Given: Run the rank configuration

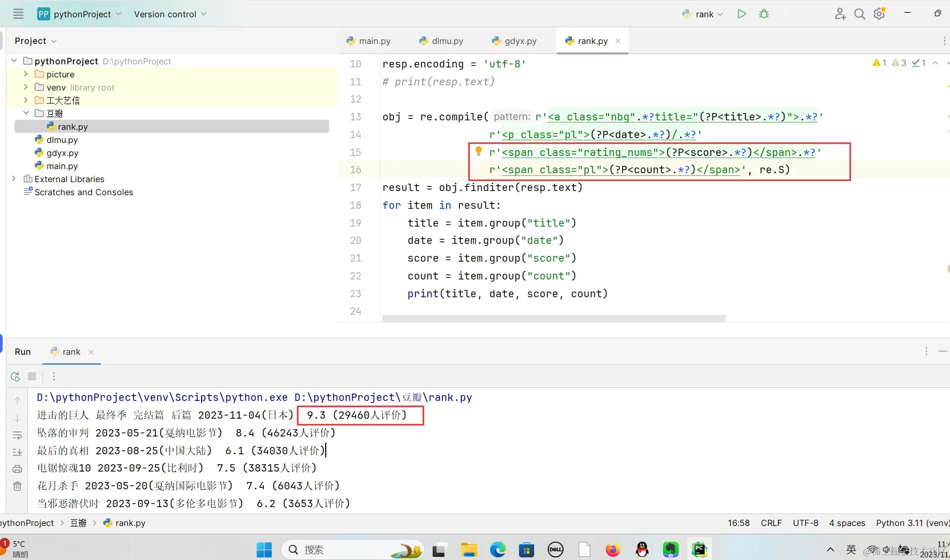Looking at the screenshot, I should click(742, 14).
